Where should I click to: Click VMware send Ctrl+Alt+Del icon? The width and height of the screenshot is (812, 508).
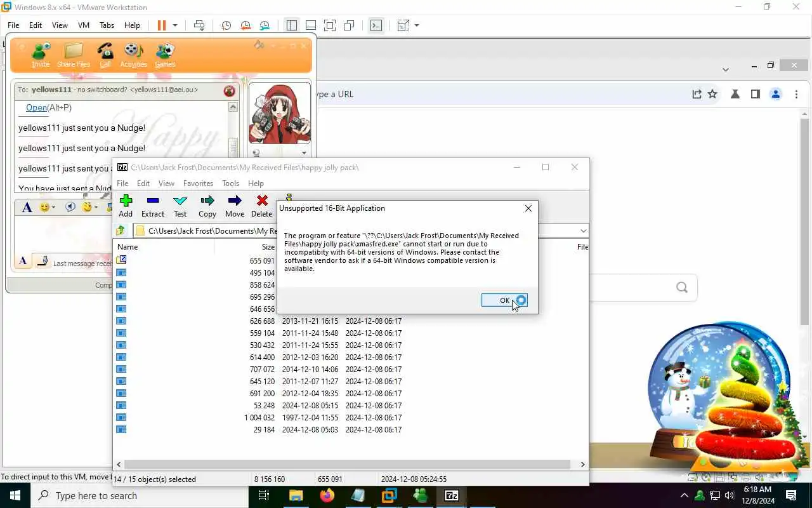pos(199,25)
